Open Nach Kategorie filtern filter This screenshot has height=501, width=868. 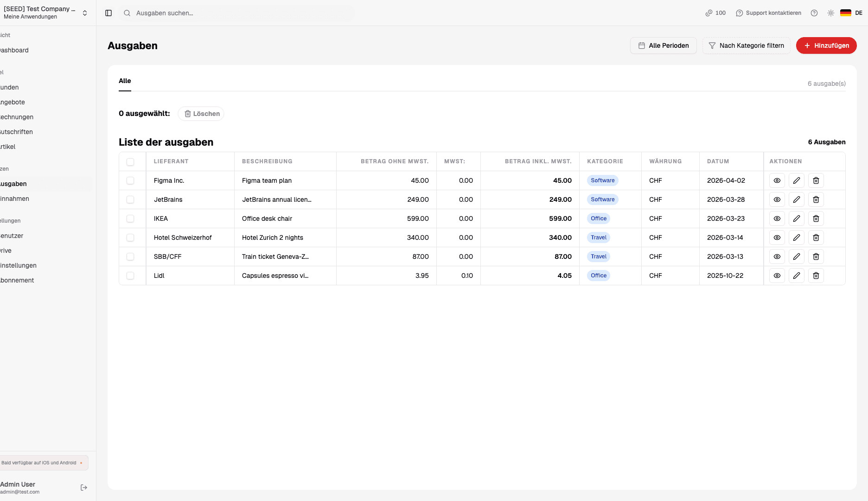click(x=746, y=45)
